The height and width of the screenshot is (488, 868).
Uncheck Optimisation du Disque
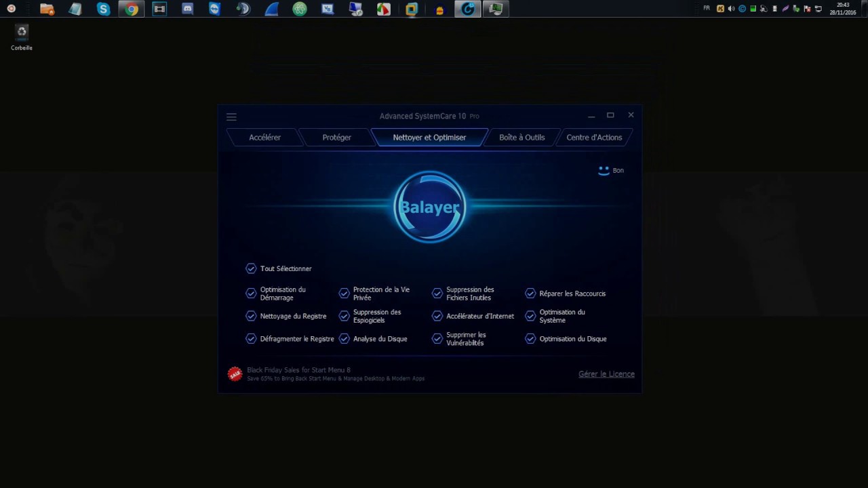(530, 338)
